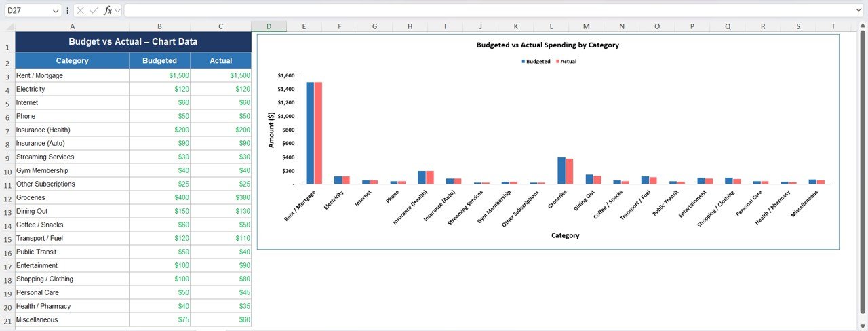Click the Groceries Budgeted cell showing $400
Viewport: 868px width, 331px height.
pyautogui.click(x=159, y=197)
